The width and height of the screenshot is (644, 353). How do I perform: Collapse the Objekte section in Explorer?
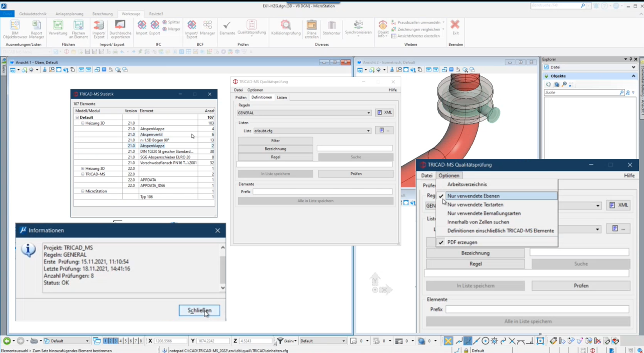point(633,76)
